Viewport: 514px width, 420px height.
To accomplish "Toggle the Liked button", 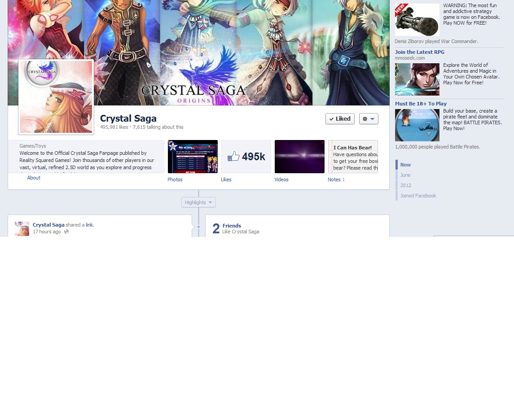I will pos(340,119).
